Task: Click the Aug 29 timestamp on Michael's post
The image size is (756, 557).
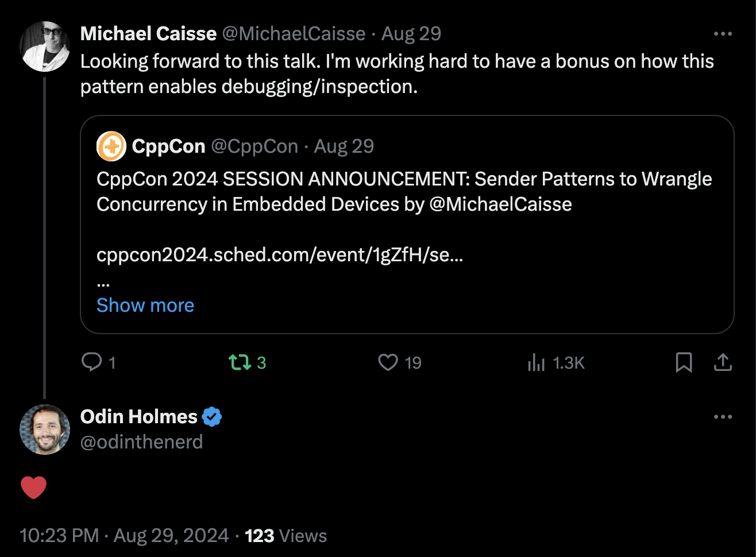Action: (x=411, y=34)
